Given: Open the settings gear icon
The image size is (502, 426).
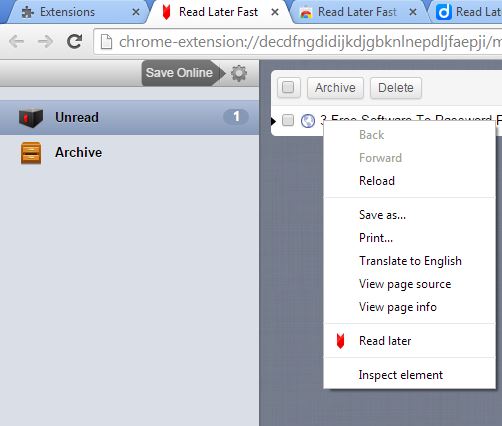Looking at the screenshot, I should pyautogui.click(x=239, y=73).
